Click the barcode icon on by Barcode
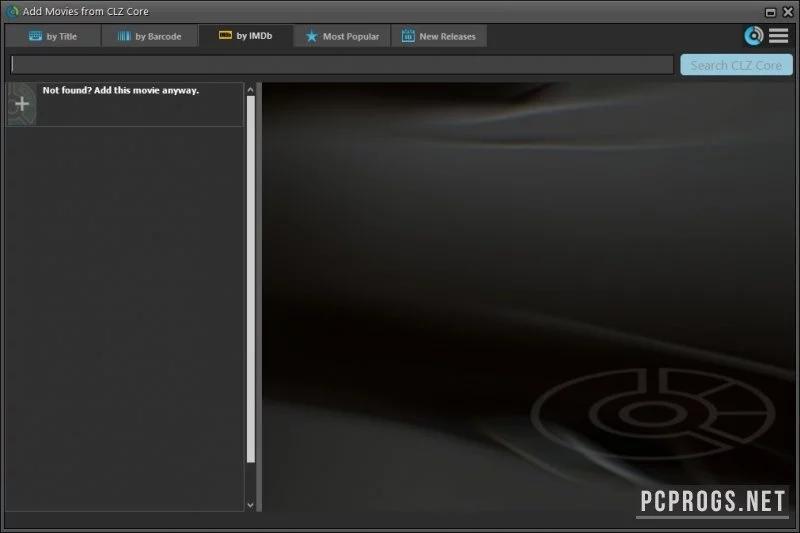This screenshot has width=800, height=533. pyautogui.click(x=124, y=36)
